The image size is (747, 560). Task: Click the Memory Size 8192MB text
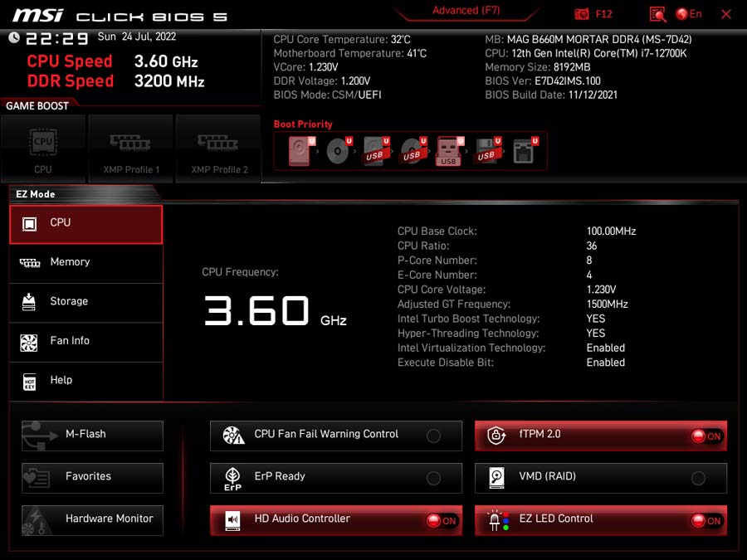coord(537,67)
